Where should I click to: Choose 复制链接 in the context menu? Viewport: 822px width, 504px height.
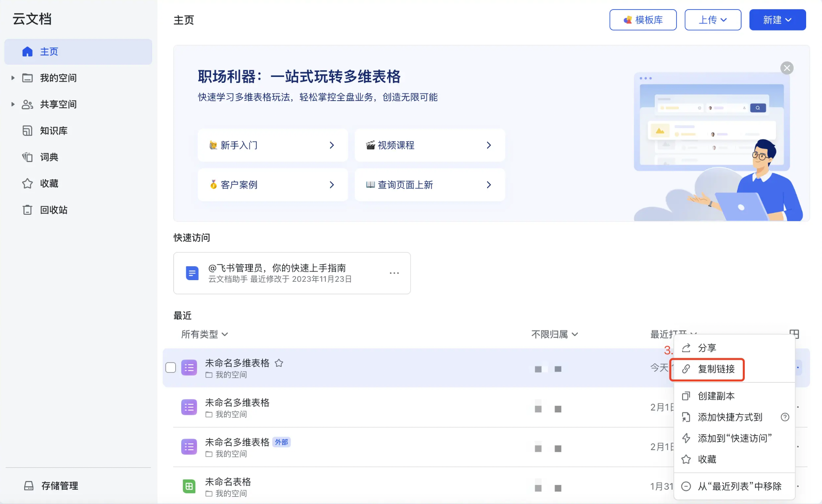pyautogui.click(x=734, y=369)
